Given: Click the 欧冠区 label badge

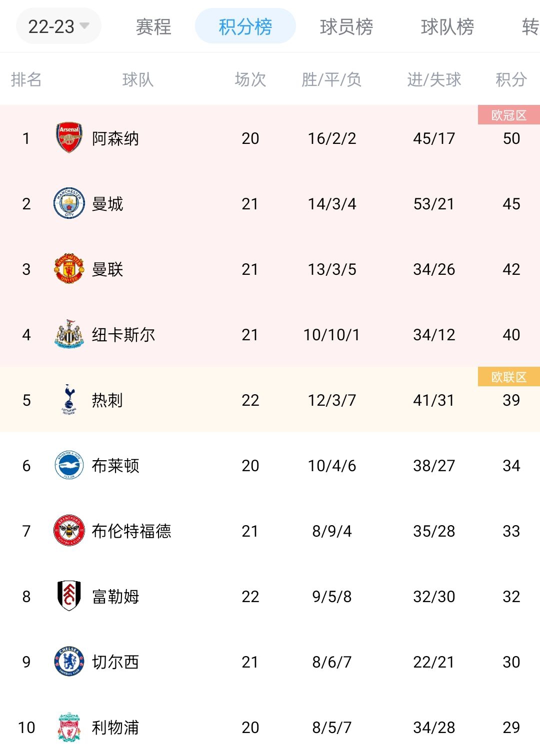Looking at the screenshot, I should click(x=509, y=115).
